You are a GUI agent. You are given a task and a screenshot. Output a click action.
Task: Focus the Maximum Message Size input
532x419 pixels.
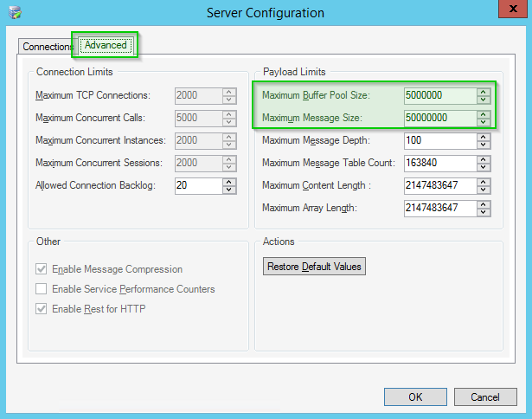coord(438,118)
